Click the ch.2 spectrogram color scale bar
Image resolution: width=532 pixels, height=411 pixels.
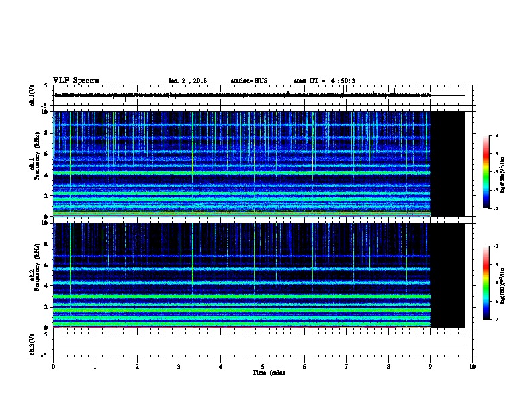[x=486, y=283]
